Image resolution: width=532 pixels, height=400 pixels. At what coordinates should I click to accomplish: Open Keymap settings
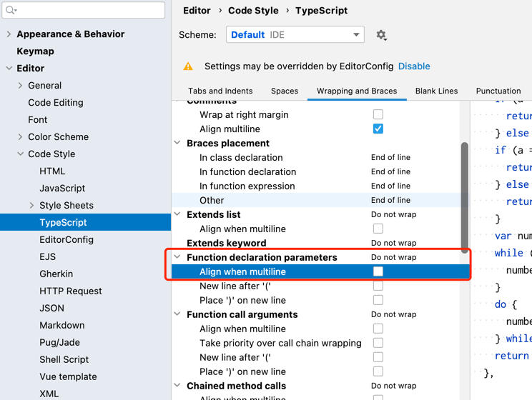[x=35, y=51]
